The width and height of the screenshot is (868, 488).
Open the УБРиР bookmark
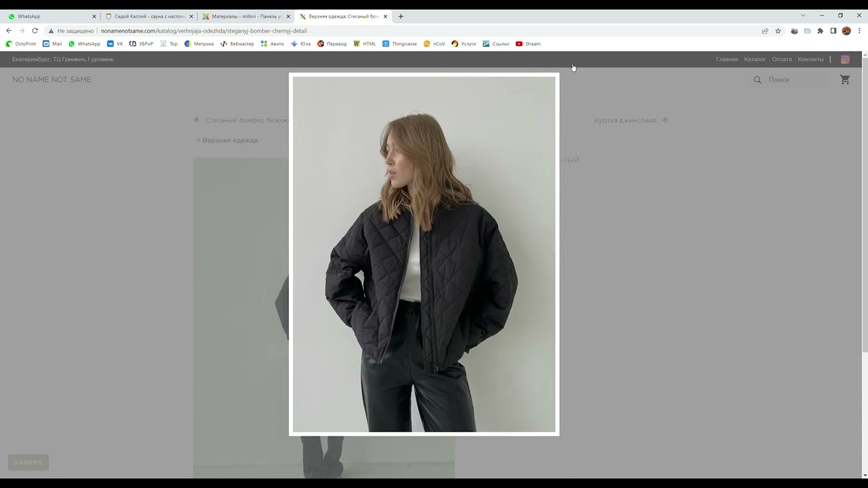coord(141,43)
